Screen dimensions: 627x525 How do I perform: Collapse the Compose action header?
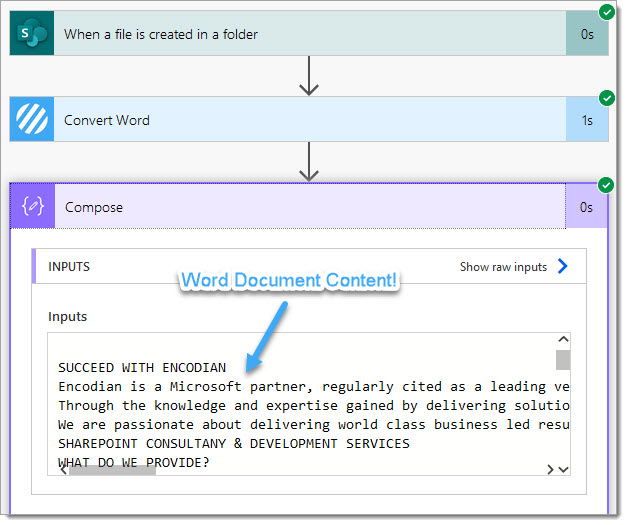[x=310, y=206]
